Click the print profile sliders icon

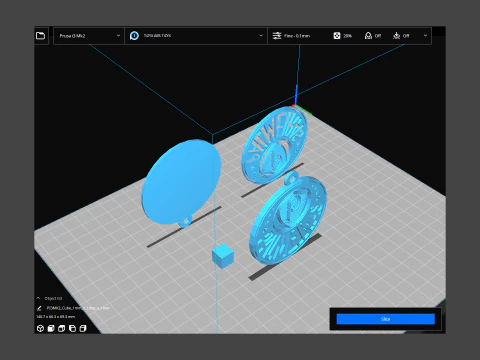277,36
